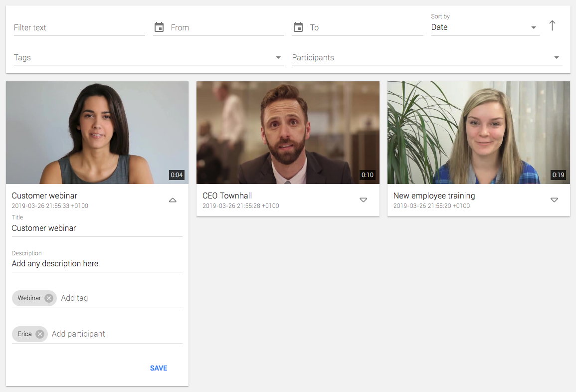Click the From date calendar icon
The width and height of the screenshot is (576, 392).
click(x=159, y=27)
